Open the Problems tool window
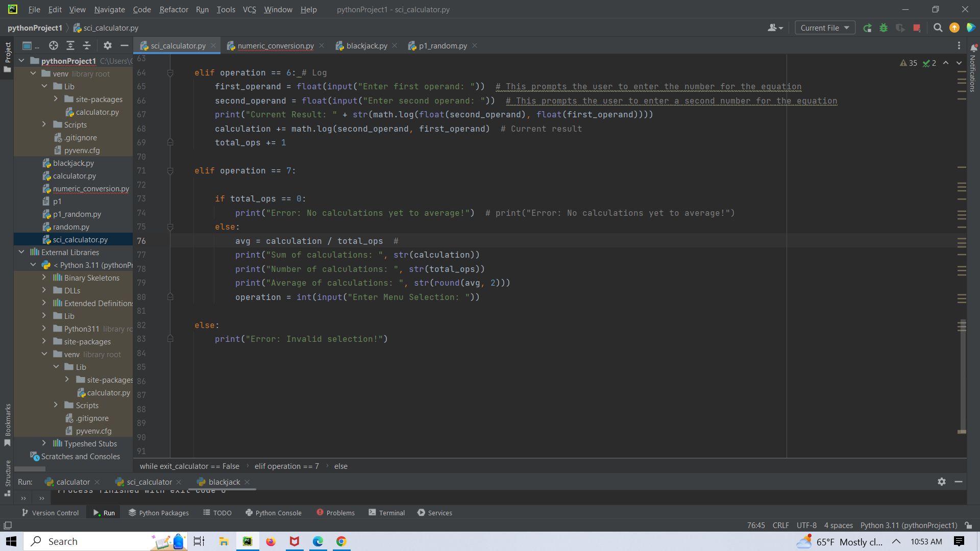980x551 pixels. (x=335, y=513)
